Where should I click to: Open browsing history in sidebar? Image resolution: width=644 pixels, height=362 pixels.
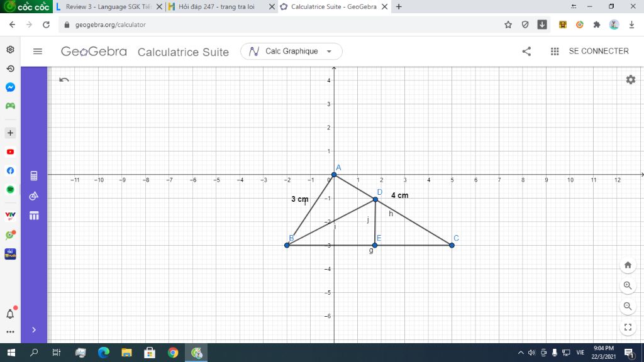point(10,69)
